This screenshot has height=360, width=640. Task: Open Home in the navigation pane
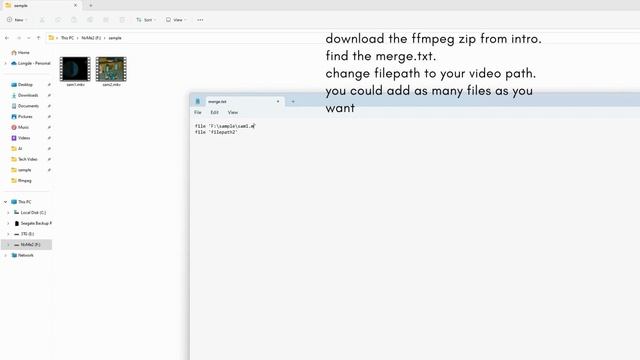[x=20, y=53]
